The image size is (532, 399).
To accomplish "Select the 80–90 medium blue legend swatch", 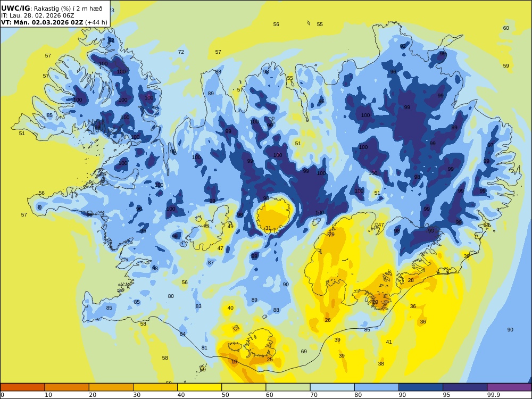I will (377, 387).
